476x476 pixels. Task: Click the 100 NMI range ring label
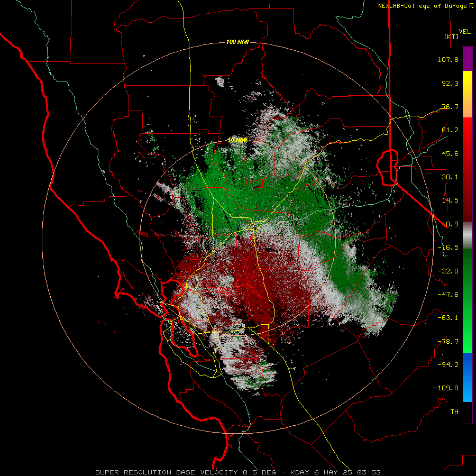point(237,42)
